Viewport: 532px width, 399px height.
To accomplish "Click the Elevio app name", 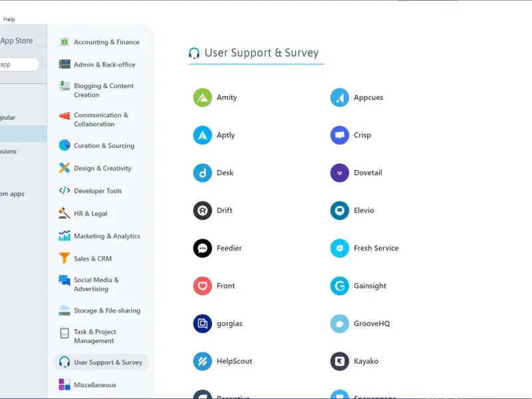I will (x=364, y=210).
